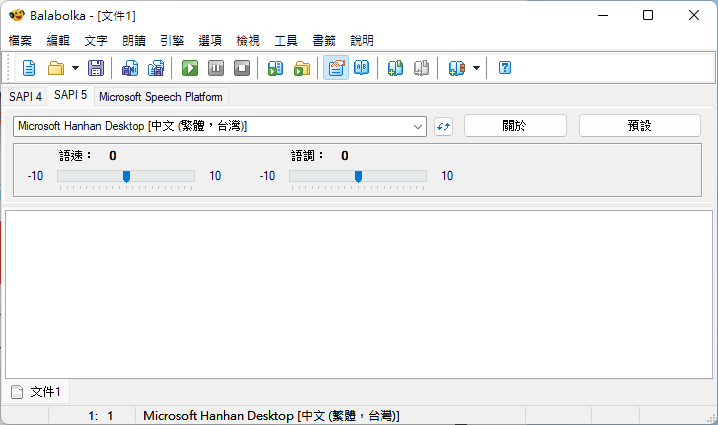Viewport: 718px width, 425px height.
Task: Click the save audio file icon
Action: coord(130,68)
